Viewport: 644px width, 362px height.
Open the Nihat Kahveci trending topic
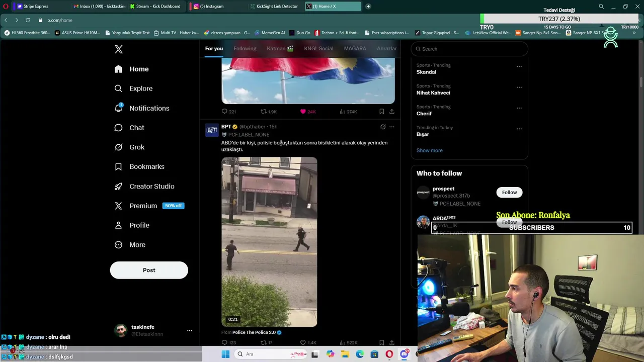[433, 93]
